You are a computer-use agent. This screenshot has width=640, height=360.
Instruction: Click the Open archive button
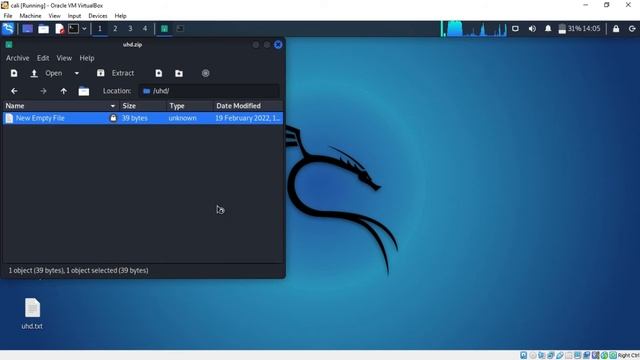(47, 73)
